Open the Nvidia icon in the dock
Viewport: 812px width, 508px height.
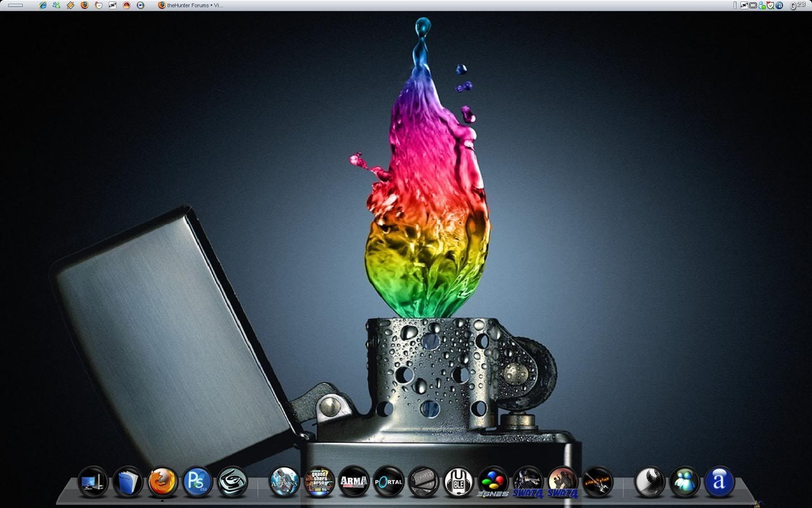[232, 482]
